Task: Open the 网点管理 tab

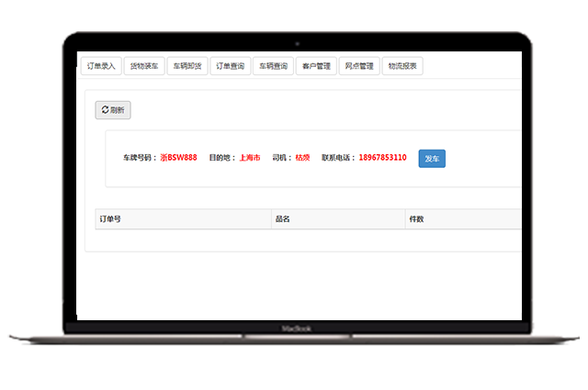Action: pyautogui.click(x=359, y=66)
